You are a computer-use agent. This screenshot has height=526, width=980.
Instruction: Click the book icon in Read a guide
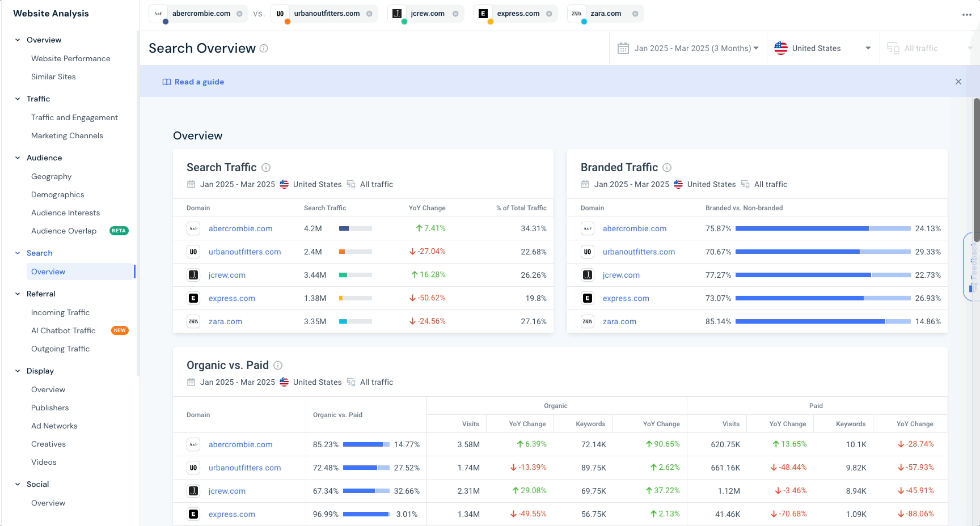pyautogui.click(x=167, y=82)
